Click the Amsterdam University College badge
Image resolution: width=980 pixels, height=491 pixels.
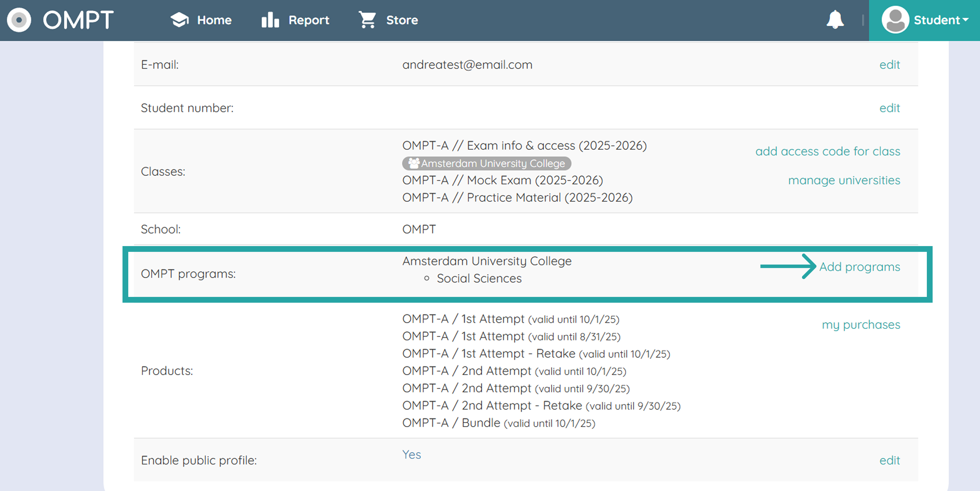tap(487, 163)
